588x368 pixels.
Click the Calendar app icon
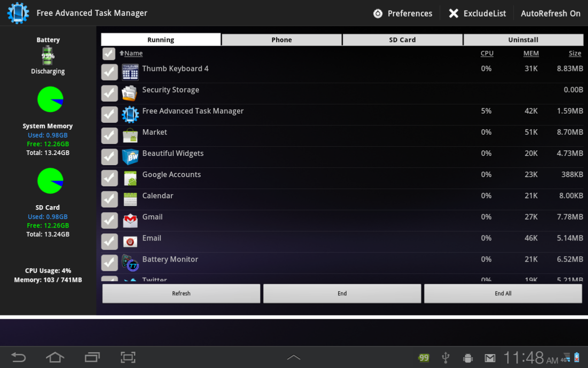[130, 199]
